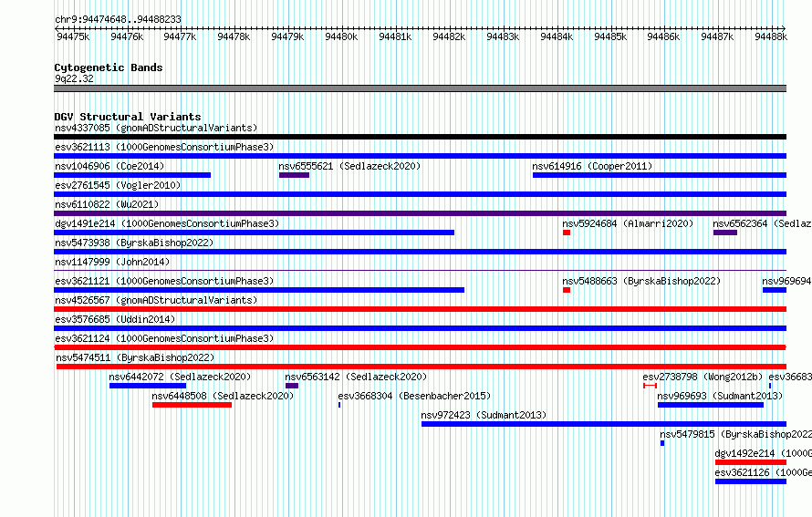
Task: Open nsv4526567 (gnomADStructuralVariants) label
Action: click(x=156, y=300)
